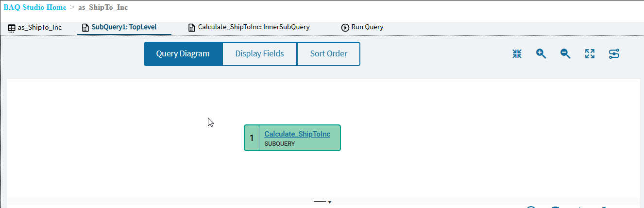The image size is (644, 208).
Task: Open the as_ShipTo_Inc tab
Action: pos(35,27)
